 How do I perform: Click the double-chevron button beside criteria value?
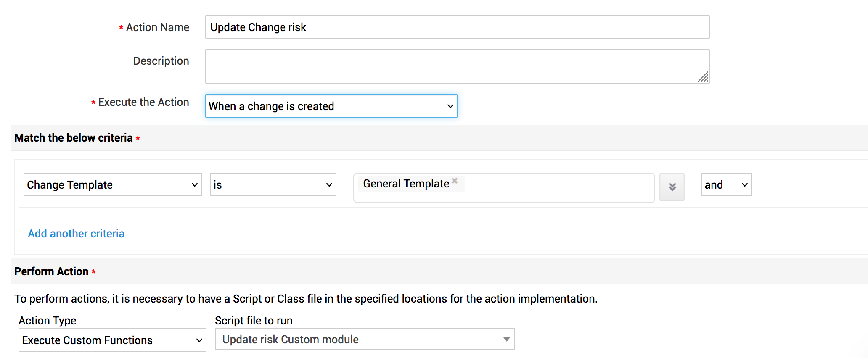672,187
